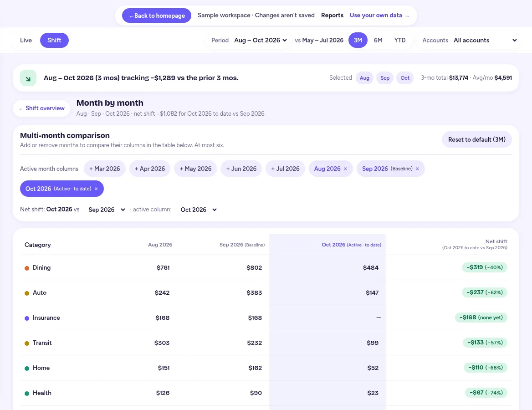Remove Aug 2026 column with its x
The width and height of the screenshot is (532, 410).
(345, 169)
